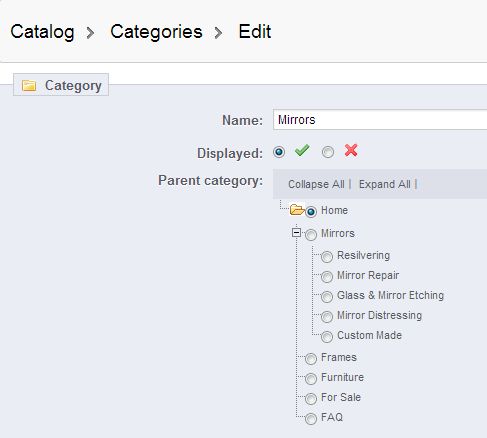Screen dimensions: 487x438
Task: Pick the For Sale radio button
Action: tap(311, 399)
